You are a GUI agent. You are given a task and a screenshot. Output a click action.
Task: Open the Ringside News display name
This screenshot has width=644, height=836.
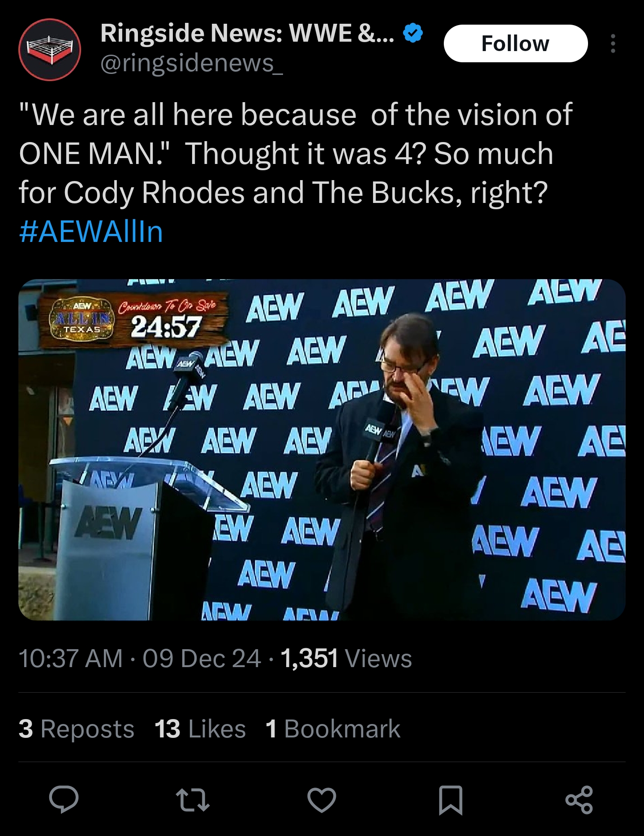[x=248, y=33]
